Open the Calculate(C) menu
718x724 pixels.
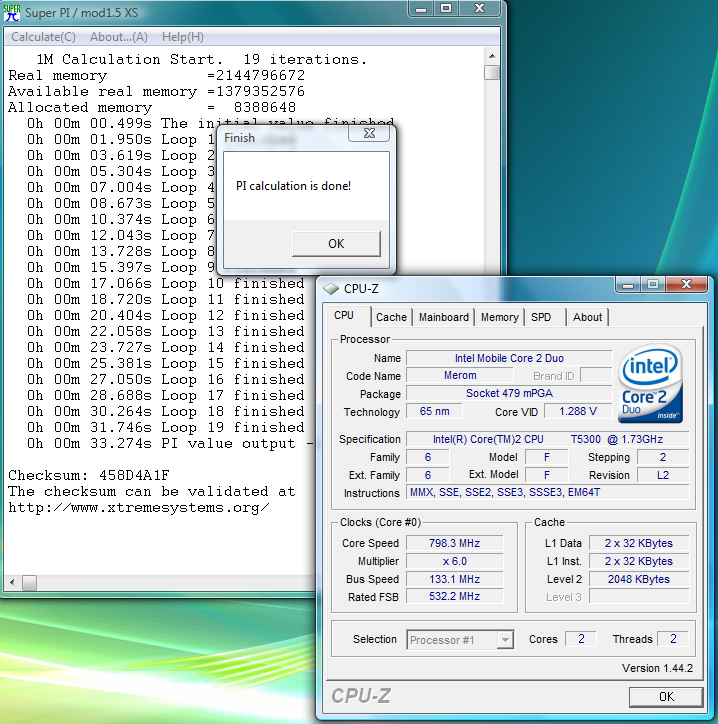coord(43,37)
